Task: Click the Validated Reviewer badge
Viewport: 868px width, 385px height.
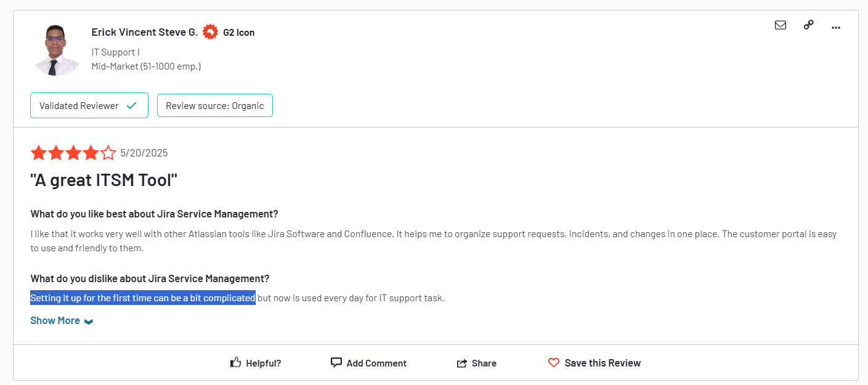Action: pyautogui.click(x=89, y=105)
